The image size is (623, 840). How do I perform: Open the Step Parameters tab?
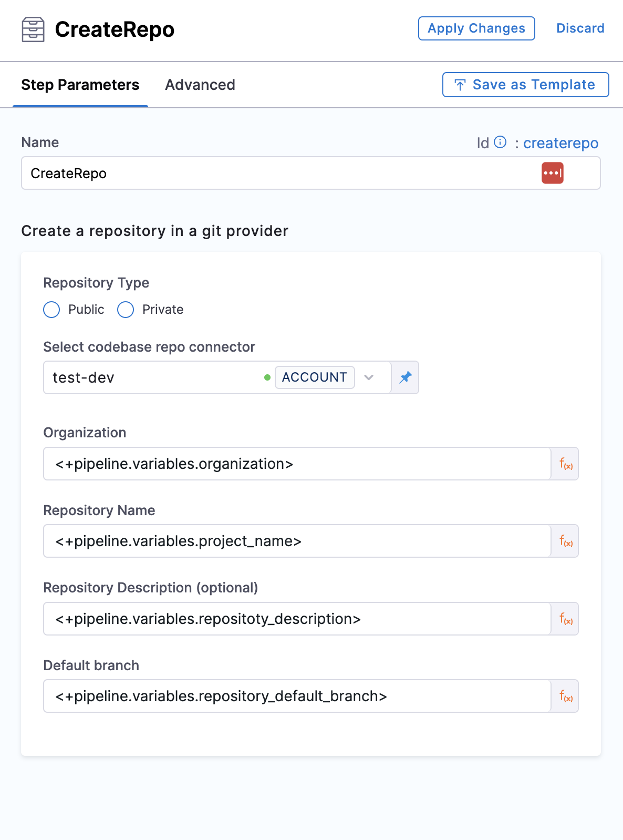point(80,85)
